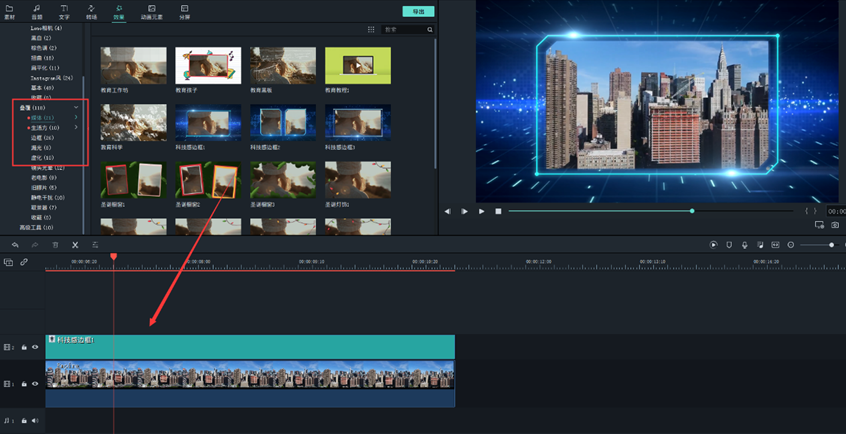
Task: Click the scissors split clip icon
Action: coord(75,245)
